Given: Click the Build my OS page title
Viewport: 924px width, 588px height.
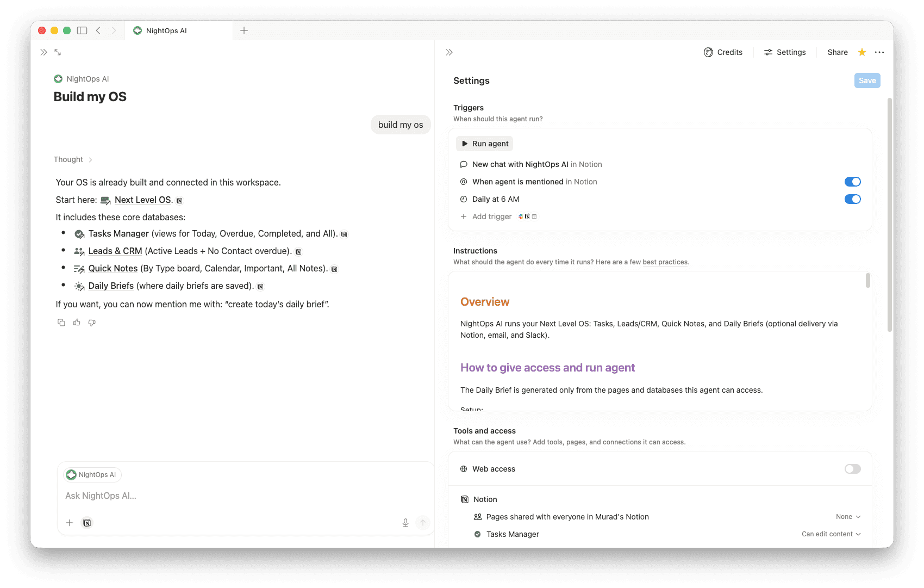Looking at the screenshot, I should coord(90,97).
